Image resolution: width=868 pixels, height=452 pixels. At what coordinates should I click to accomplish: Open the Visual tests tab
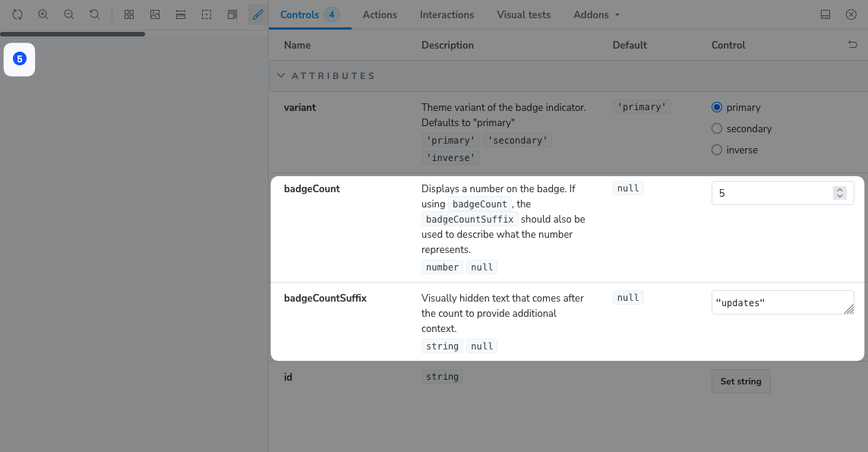[523, 14]
